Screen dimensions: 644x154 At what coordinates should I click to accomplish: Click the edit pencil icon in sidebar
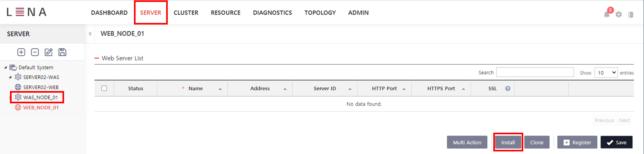point(49,52)
